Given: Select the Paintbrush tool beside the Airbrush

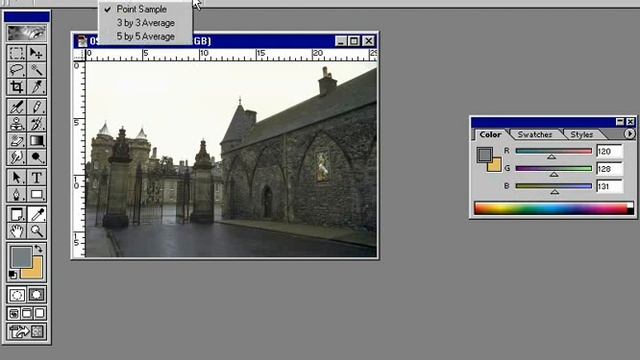Looking at the screenshot, I should 36,107.
